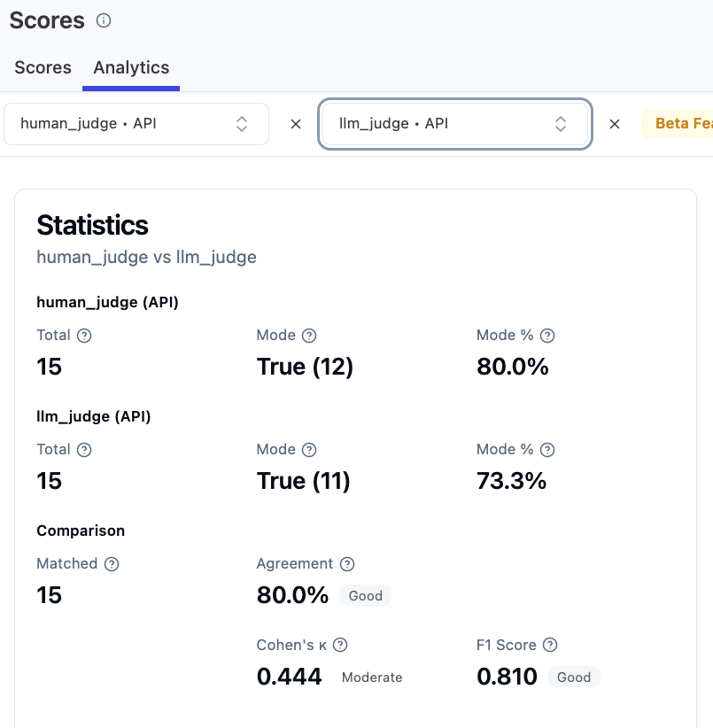Click the Good badge beside Agreement

point(365,596)
